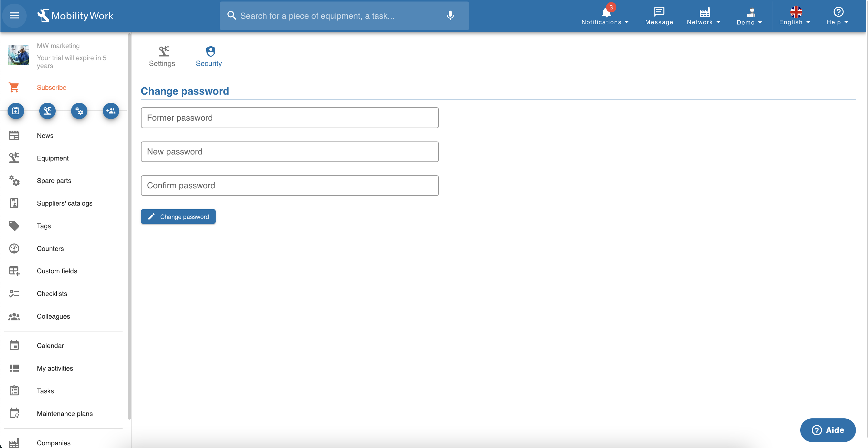Open News in the sidebar
This screenshot has width=868, height=448.
point(45,135)
